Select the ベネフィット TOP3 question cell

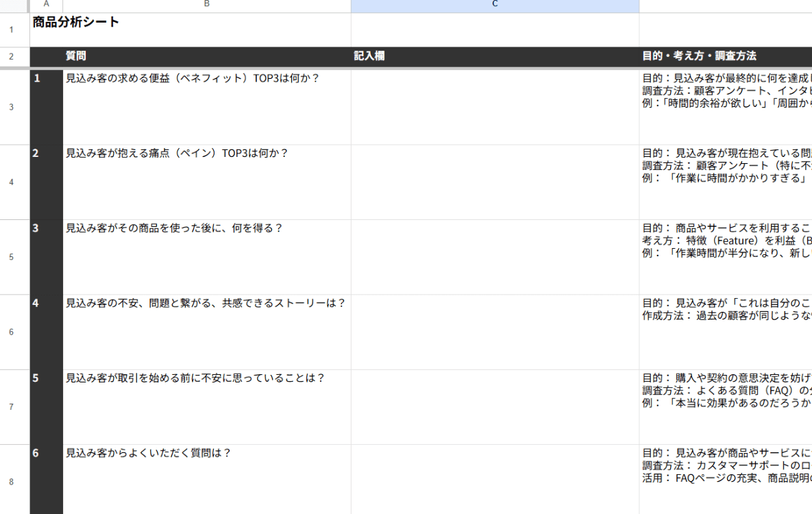206,107
